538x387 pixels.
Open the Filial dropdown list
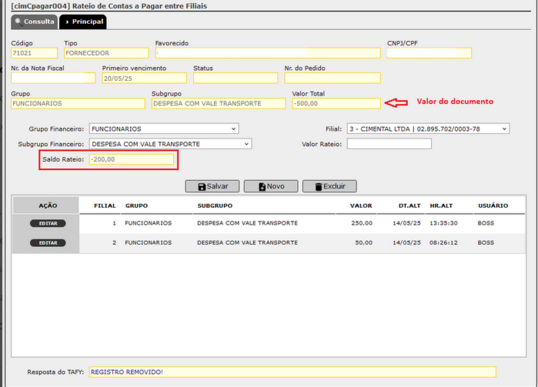tap(428, 129)
